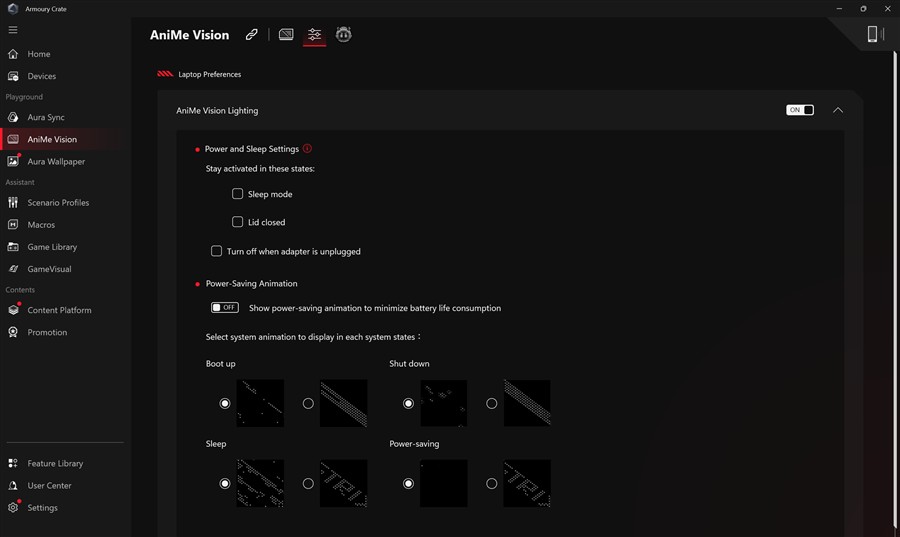Open Aura Sync from the sidebar
The image size is (900, 537).
point(46,118)
